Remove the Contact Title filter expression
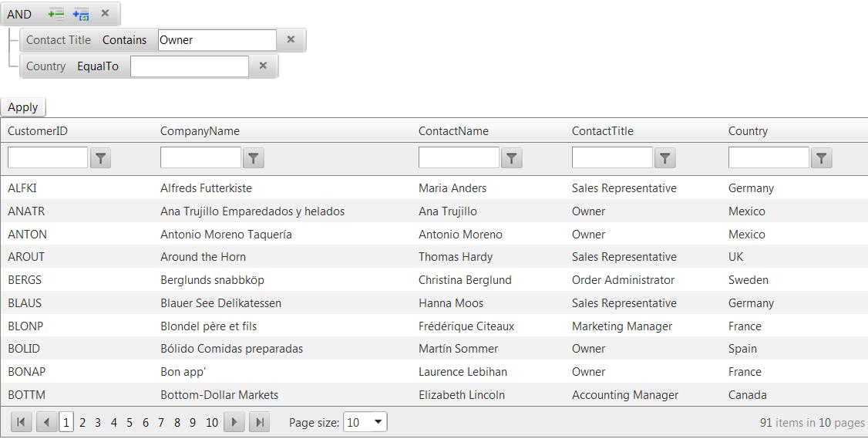The image size is (868, 446). click(x=291, y=39)
